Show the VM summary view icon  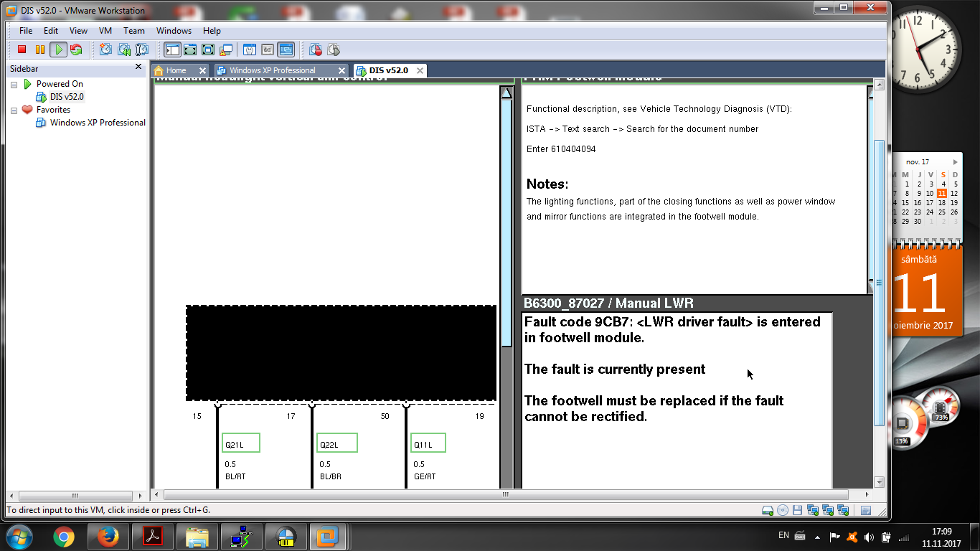tap(250, 50)
